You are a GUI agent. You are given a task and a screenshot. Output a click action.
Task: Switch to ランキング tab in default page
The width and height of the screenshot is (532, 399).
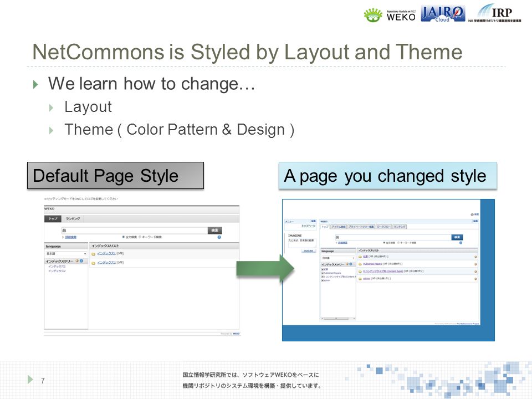tap(73, 219)
